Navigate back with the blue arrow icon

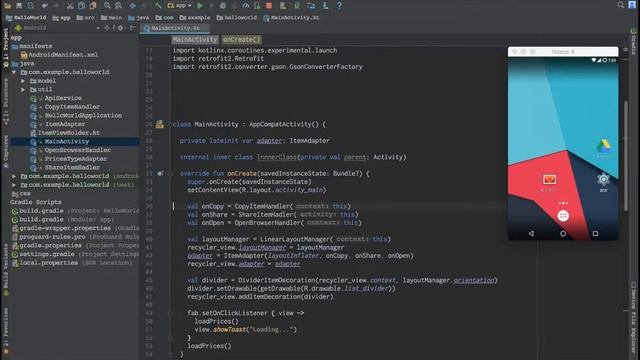pos(133,6)
